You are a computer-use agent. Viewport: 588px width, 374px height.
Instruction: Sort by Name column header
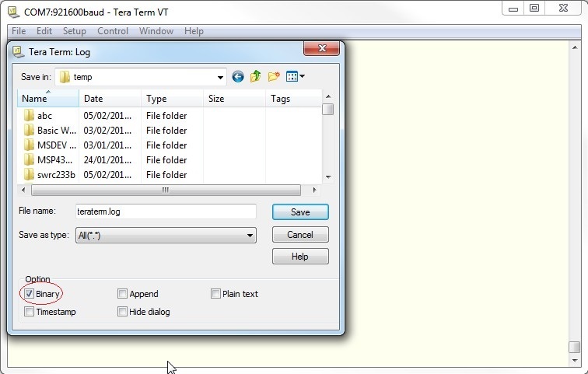click(48, 99)
